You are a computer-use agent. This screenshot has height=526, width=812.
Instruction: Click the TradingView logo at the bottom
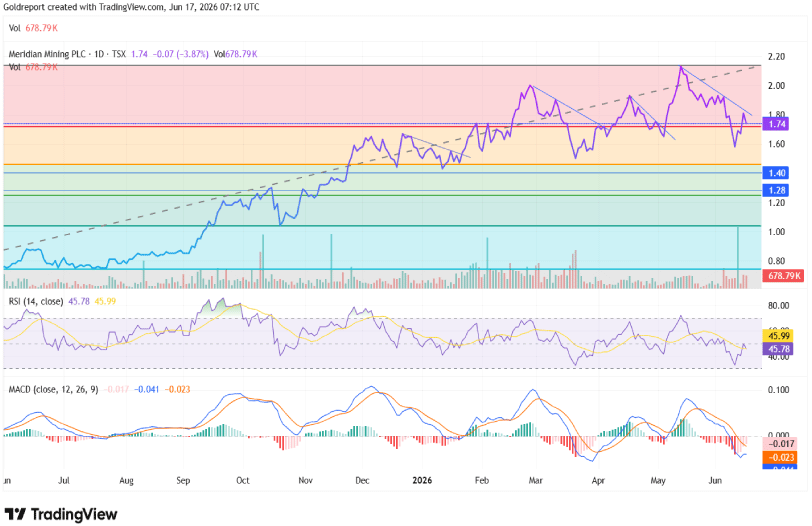61,514
